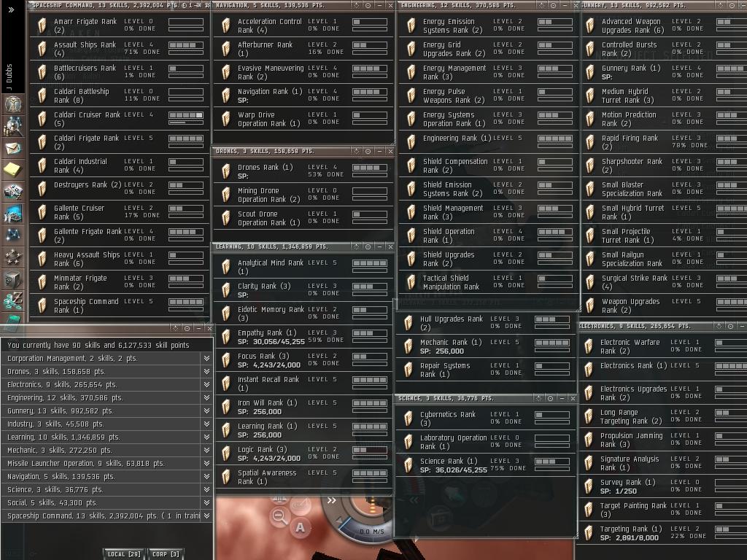
Task: Click the Science Rank skill book icon
Action: tap(409, 465)
